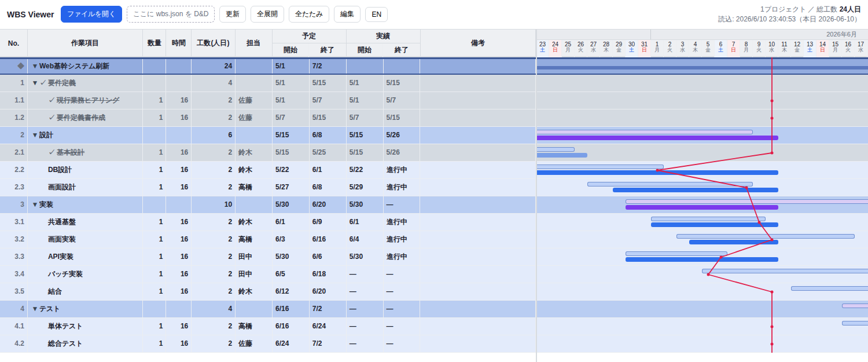Click checkmark on 基本設計

coord(52,152)
